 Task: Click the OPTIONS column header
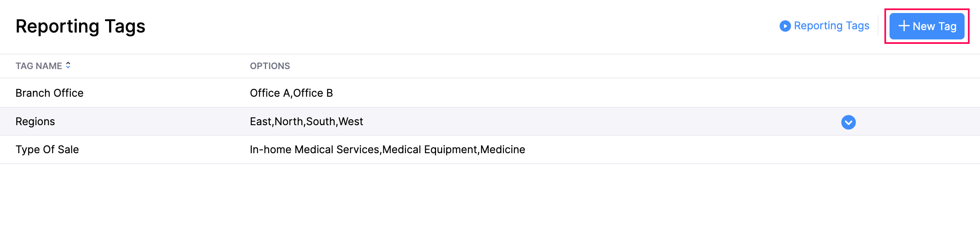(x=270, y=66)
